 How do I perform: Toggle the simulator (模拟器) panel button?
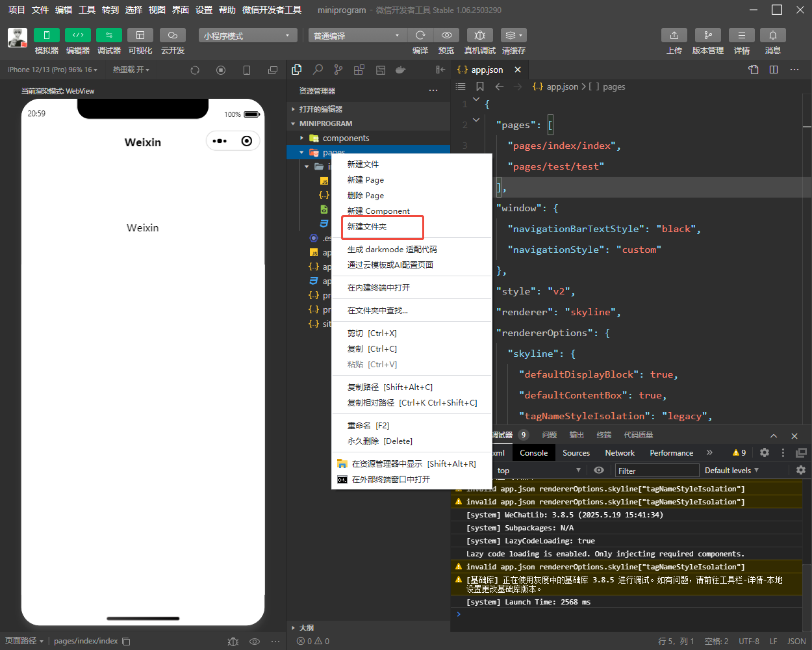point(46,35)
